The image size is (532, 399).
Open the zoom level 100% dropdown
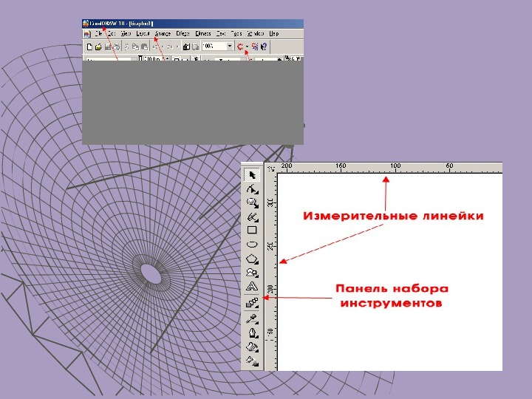[x=230, y=46]
